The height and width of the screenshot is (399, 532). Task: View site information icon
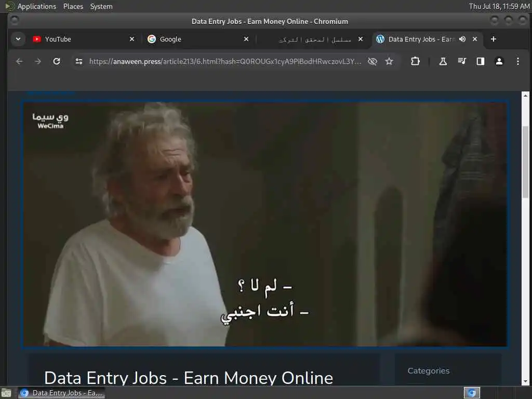click(x=79, y=61)
